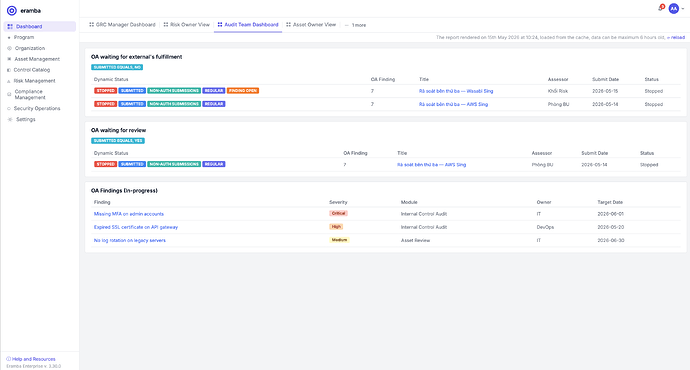Click the 'SUBMITTED EQUALS, NO' filter badge

pyautogui.click(x=117, y=67)
